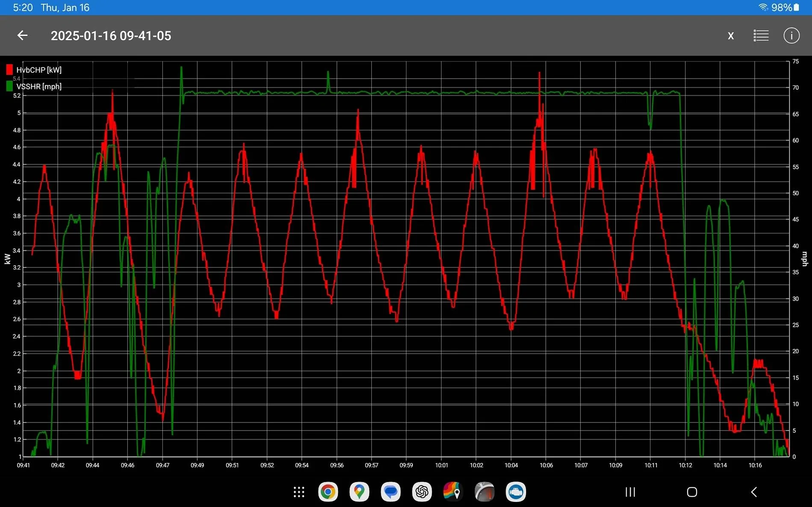Launch Google Maps from the taskbar

(359, 492)
